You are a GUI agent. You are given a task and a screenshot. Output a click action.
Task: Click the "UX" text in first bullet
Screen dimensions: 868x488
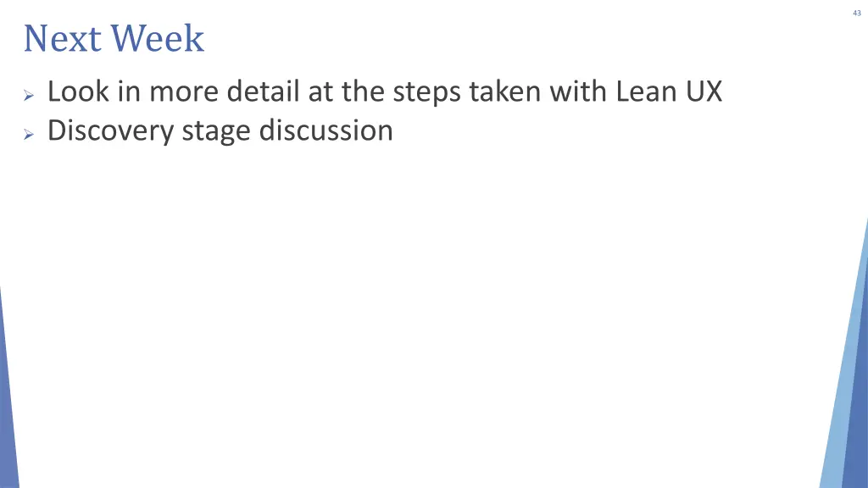click(x=704, y=91)
